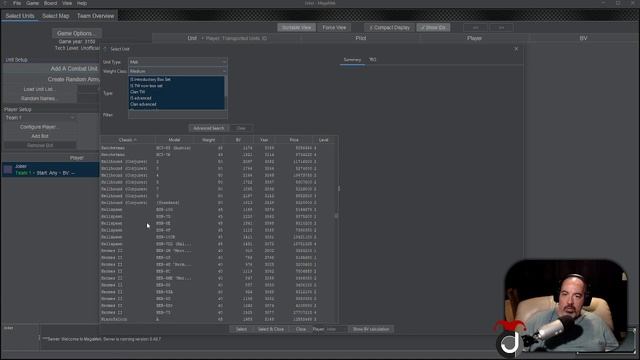Viewport: 640px width, 360px height.
Task: Click the Filter text field
Action: (178, 115)
